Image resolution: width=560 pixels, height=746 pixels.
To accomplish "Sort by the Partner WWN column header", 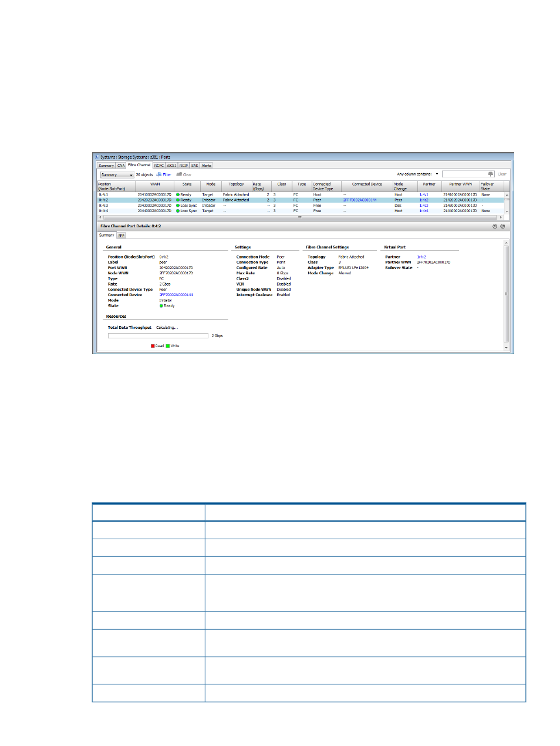I will [461, 186].
